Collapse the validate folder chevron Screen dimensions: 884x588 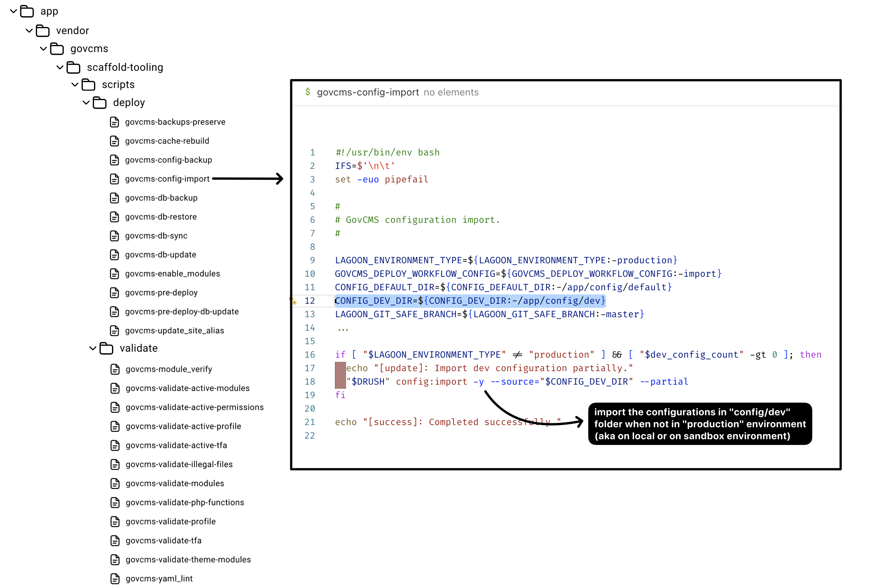coord(93,348)
